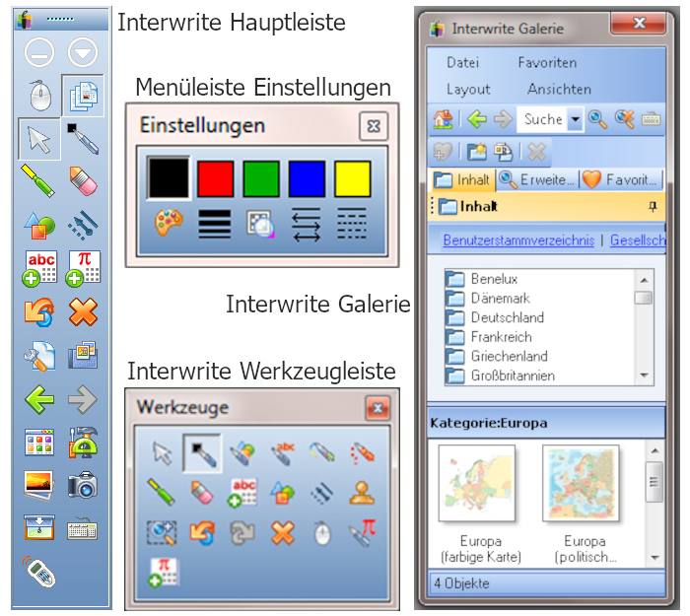This screenshot has height=616, width=690.
Task: Switch to the Erweite... search tab
Action: [x=537, y=180]
